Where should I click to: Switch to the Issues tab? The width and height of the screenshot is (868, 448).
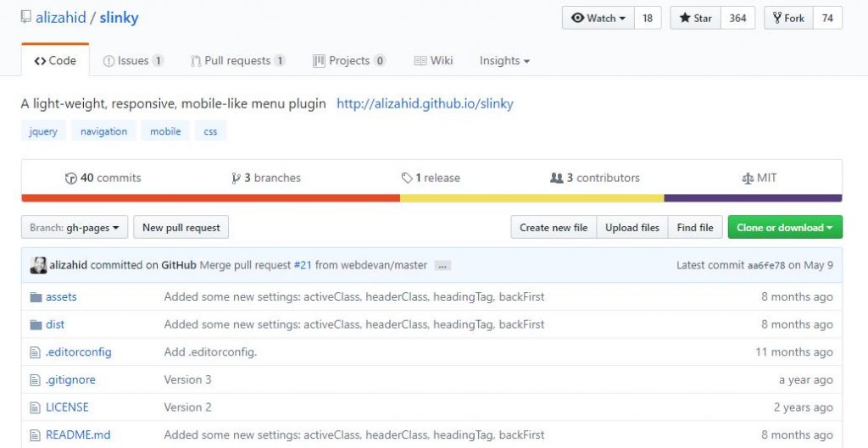click(x=133, y=61)
